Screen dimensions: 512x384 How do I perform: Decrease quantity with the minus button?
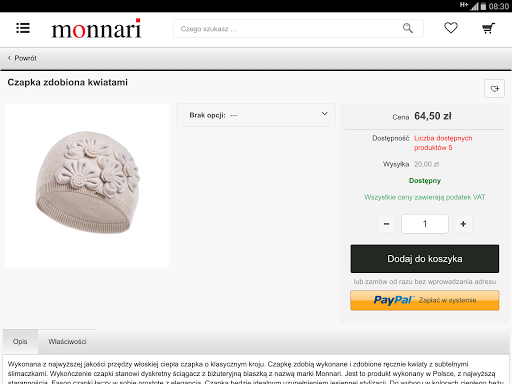386,224
